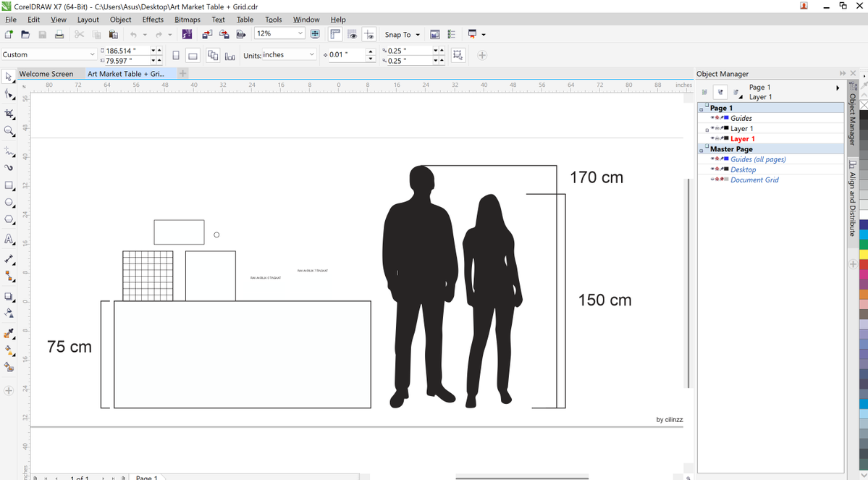Click the add new document tab button
The height and width of the screenshot is (480, 868).
click(182, 73)
